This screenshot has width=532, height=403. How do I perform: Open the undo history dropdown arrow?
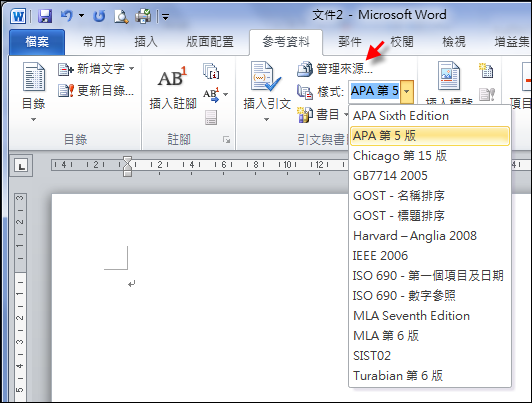point(81,16)
